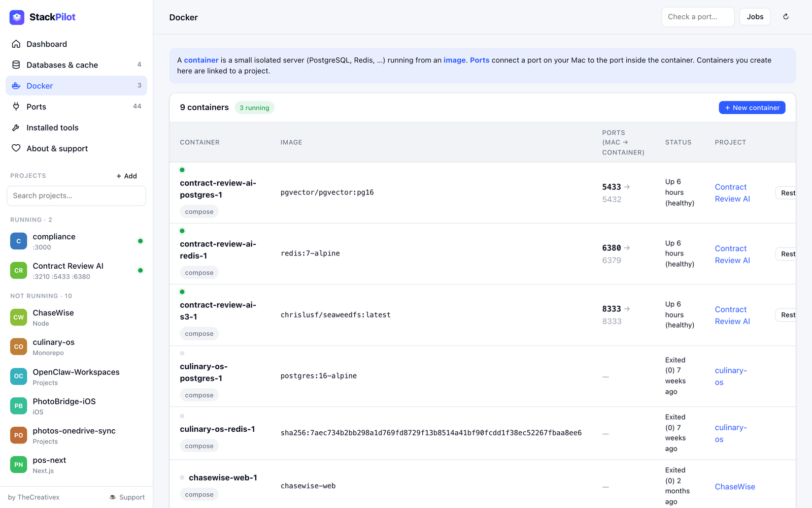Click the coffee cup Support icon
Screen dimensions: 812x508
113,497
